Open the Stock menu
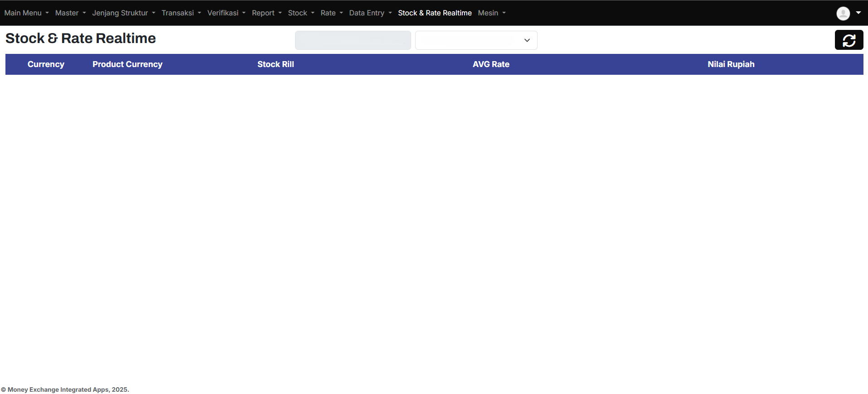Screen dimensions: 868x394 (x=301, y=13)
